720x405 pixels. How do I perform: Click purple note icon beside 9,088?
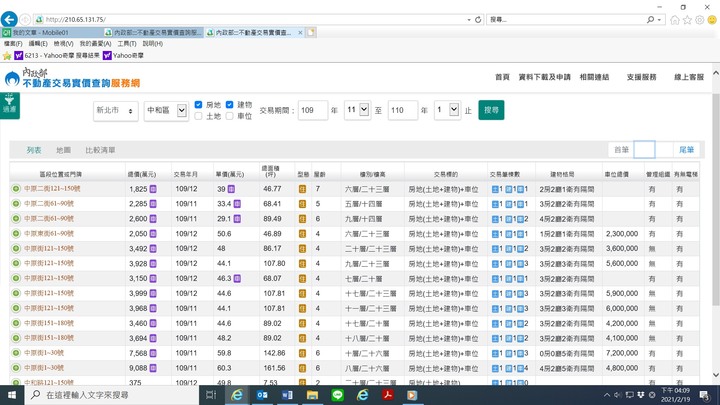click(153, 368)
